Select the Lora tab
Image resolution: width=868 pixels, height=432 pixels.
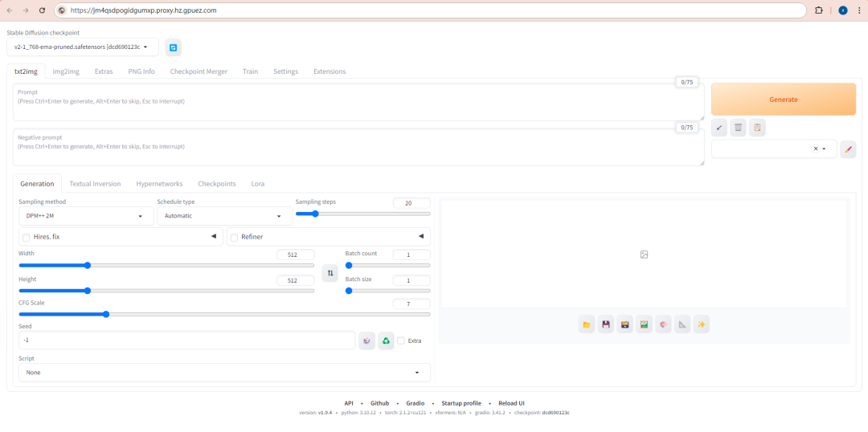pyautogui.click(x=257, y=184)
